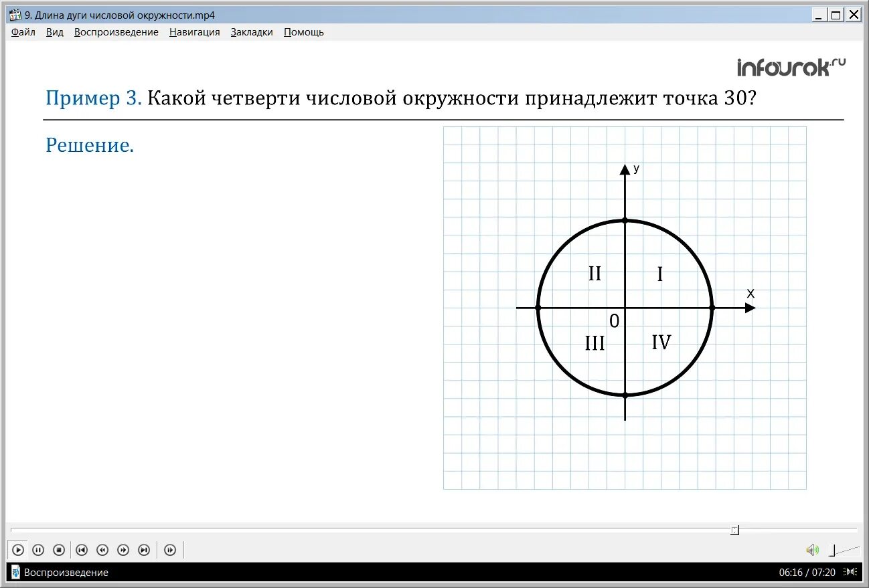Minimize the player window
This screenshot has height=588, width=869.
[819, 15]
